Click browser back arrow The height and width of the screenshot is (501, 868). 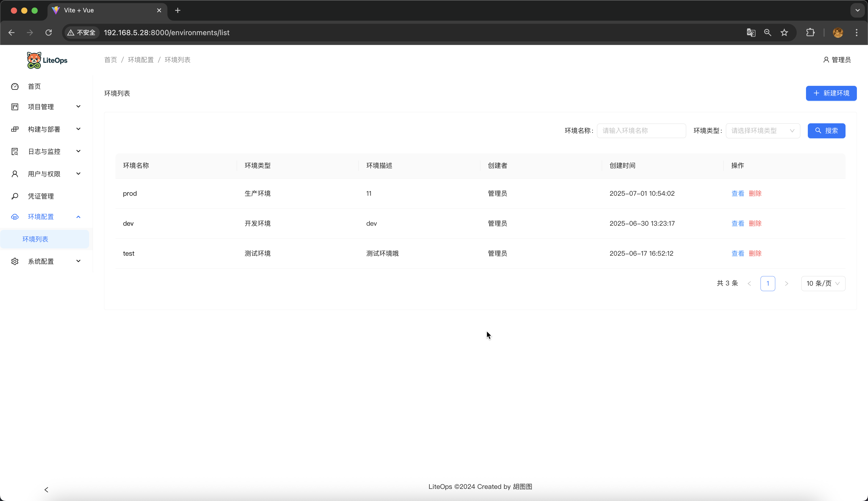(12, 33)
